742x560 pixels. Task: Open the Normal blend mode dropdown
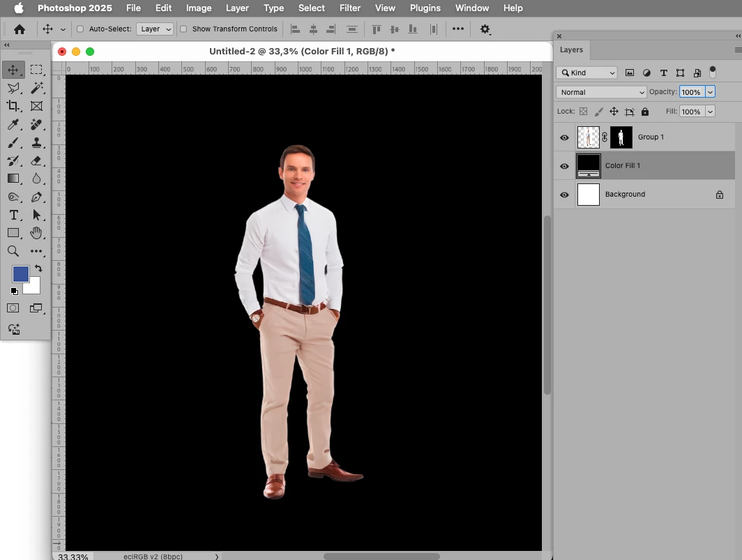601,92
